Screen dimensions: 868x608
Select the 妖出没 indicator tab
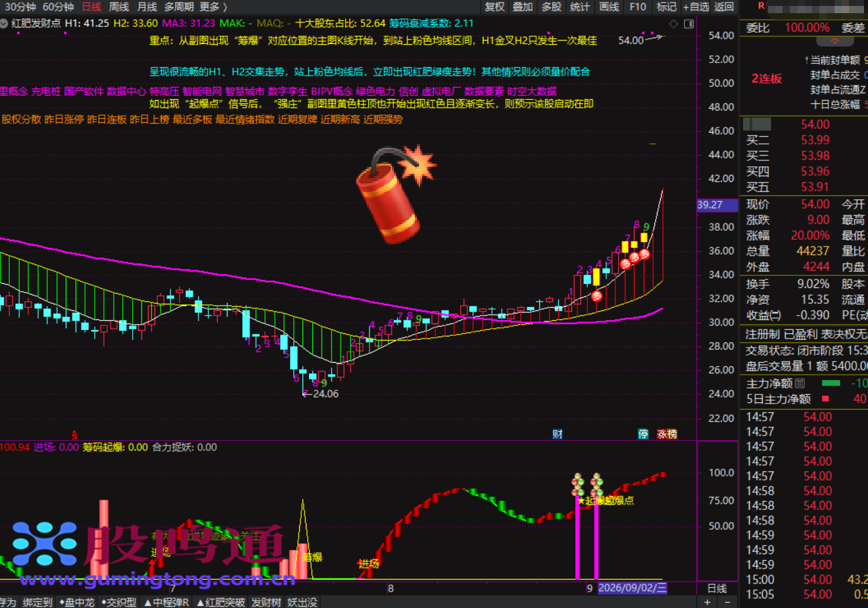[302, 602]
